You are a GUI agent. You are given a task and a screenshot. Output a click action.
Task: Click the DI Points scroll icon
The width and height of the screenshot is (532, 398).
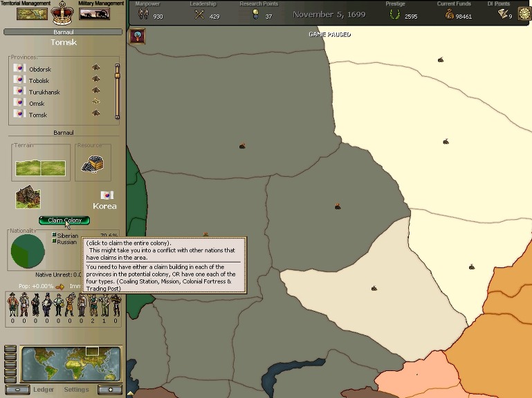[x=503, y=14]
